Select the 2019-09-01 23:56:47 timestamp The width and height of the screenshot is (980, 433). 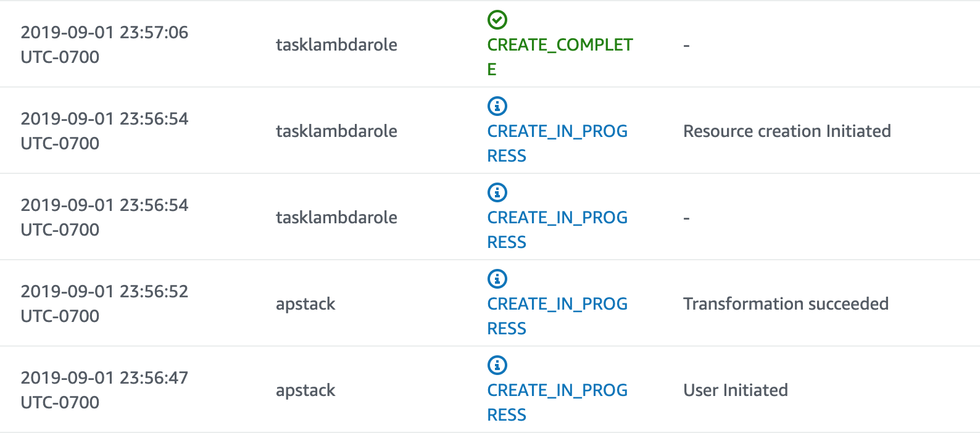[104, 390]
